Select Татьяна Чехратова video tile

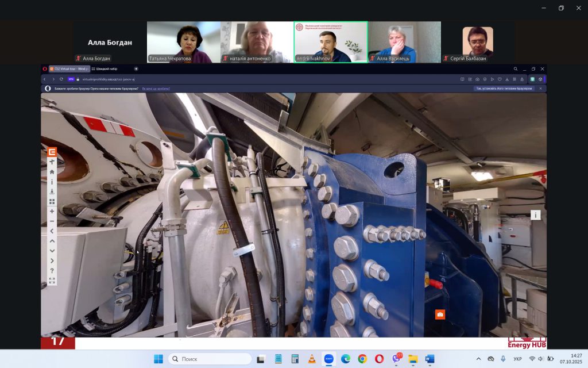pos(184,42)
